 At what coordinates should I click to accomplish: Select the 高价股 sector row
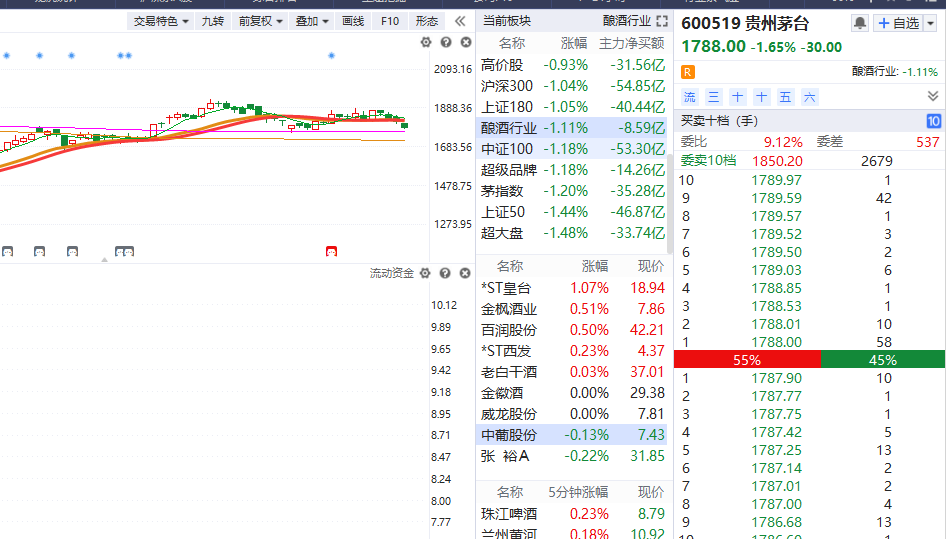coord(572,65)
